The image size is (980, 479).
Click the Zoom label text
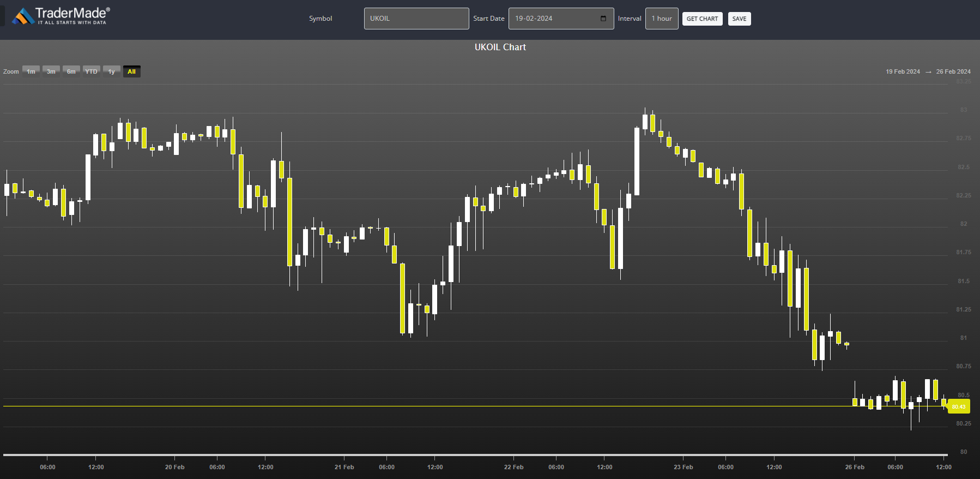click(11, 71)
